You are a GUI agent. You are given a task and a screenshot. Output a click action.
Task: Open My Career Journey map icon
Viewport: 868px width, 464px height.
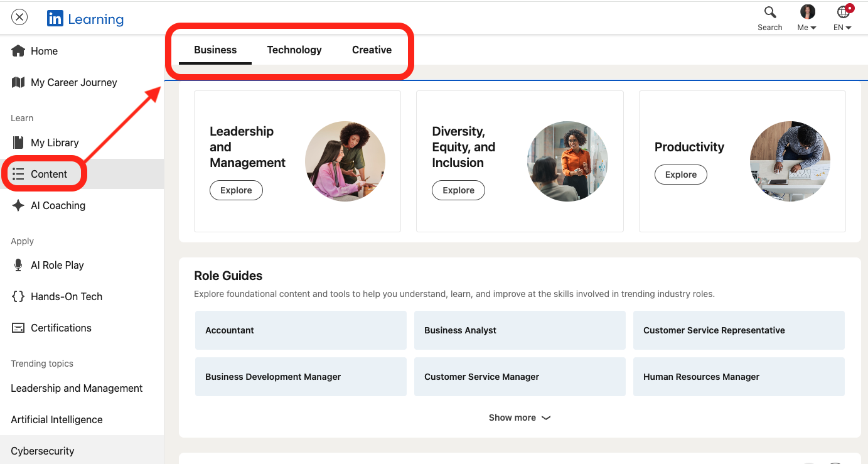18,82
